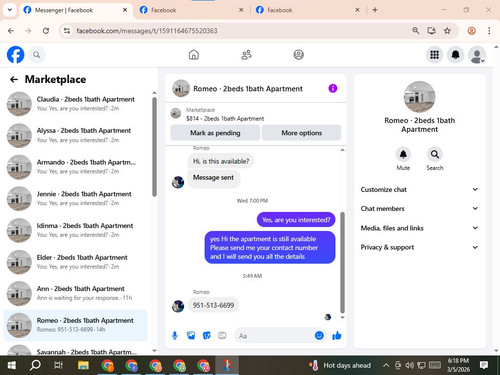Choose a GIF icon

click(x=222, y=336)
